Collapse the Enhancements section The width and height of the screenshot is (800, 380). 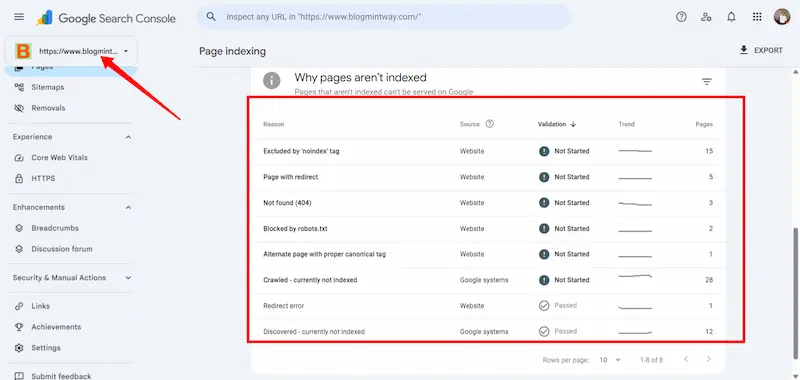(x=128, y=208)
